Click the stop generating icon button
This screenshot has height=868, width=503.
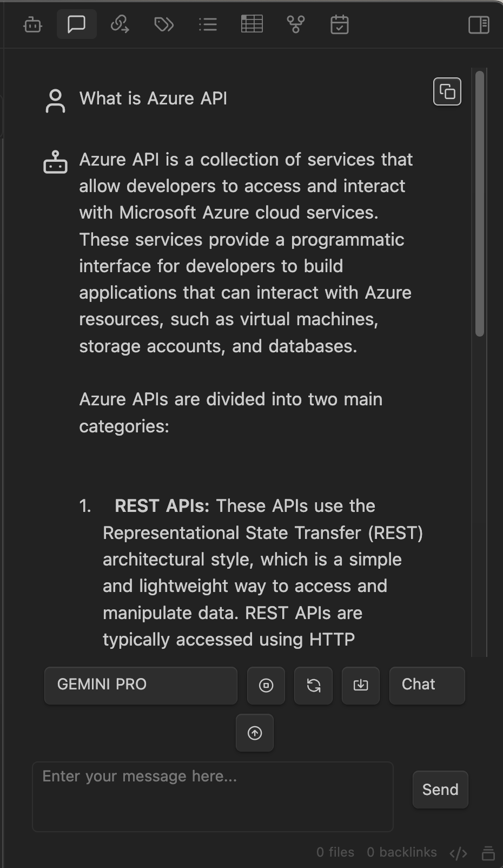tap(266, 686)
